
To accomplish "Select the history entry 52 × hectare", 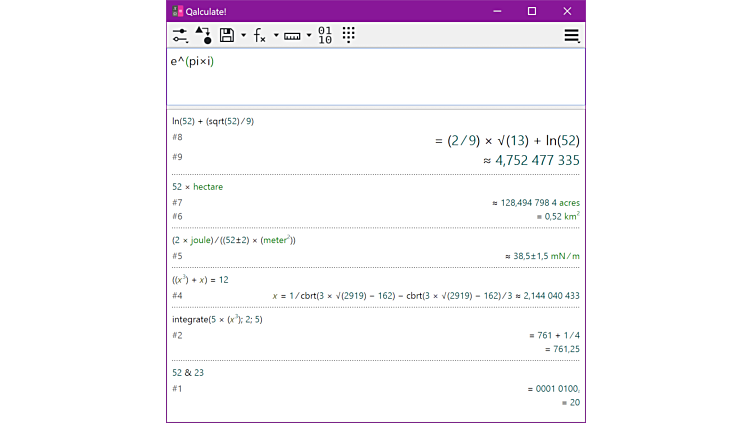I will [x=197, y=187].
